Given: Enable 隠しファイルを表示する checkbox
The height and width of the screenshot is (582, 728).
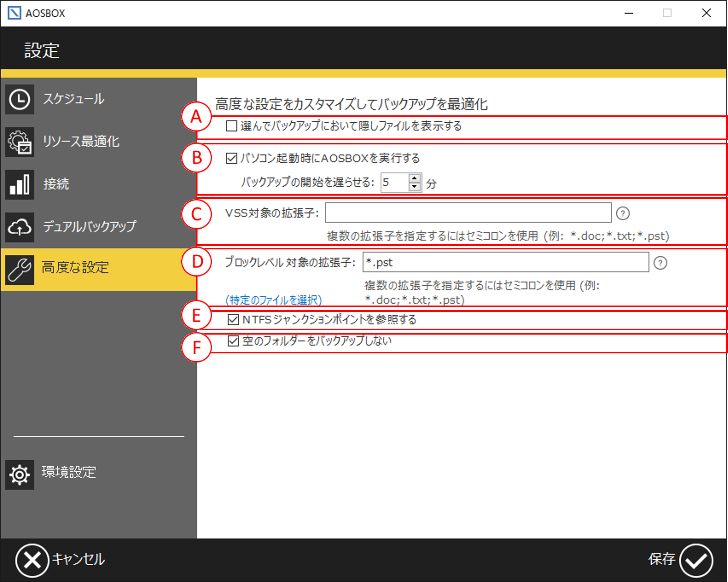Looking at the screenshot, I should pos(231,126).
